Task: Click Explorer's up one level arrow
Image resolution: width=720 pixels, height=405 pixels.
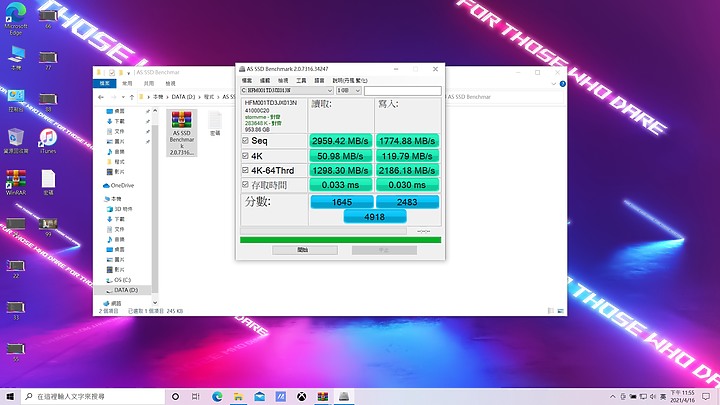Action: tap(132, 97)
